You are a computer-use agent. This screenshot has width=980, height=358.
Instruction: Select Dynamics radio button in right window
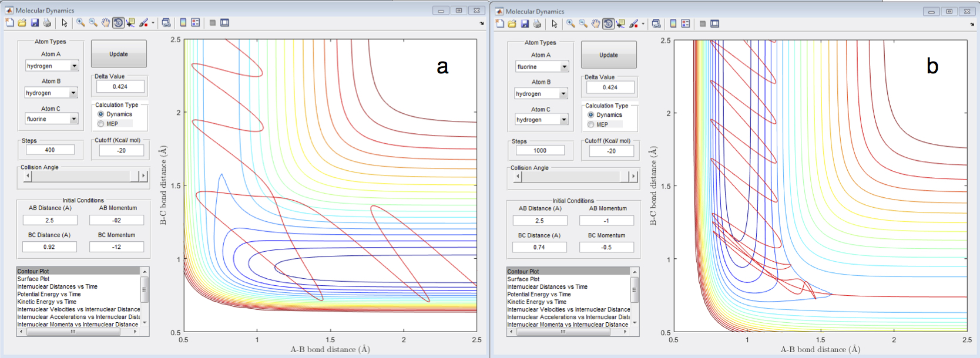[591, 115]
